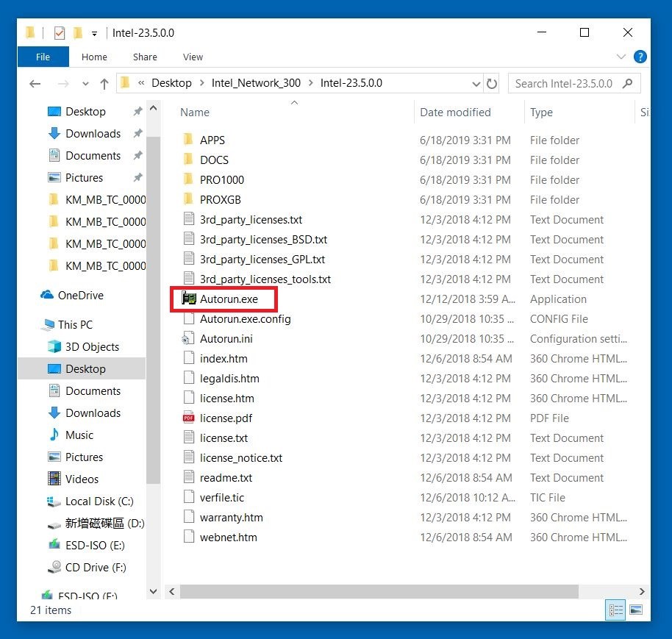Screen dimensions: 672x639
Task: Expand the ribbon with chevron arrow
Action: coord(622,57)
